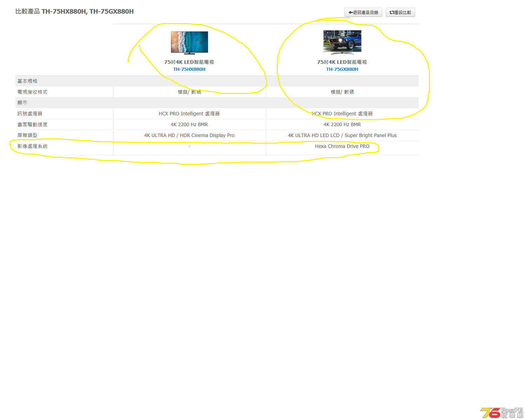Click the 畫面驅動速度 row label
Screen dimensions: 525x420
(x=32, y=124)
